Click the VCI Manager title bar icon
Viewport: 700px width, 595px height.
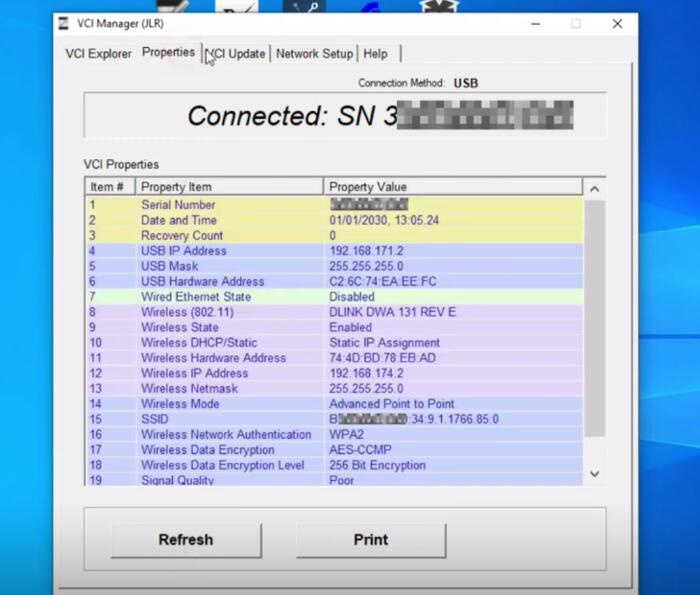[64, 24]
